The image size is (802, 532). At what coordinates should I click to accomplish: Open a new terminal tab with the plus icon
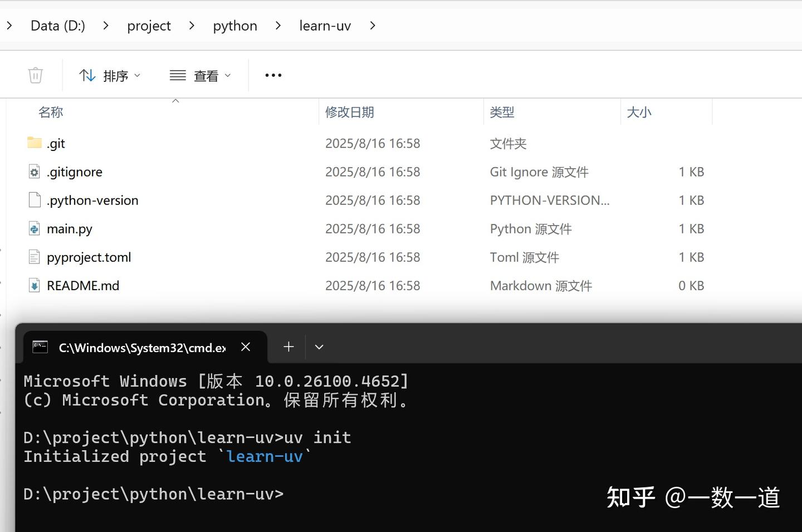(288, 346)
